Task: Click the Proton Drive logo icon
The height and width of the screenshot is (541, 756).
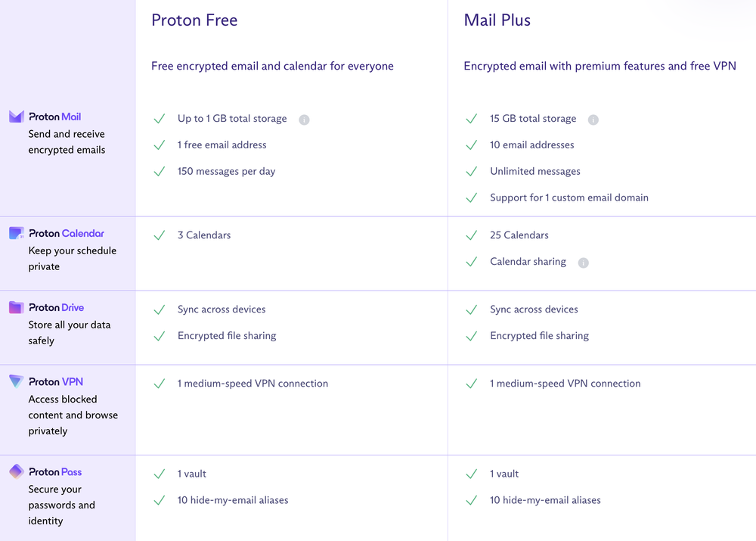Action: [14, 307]
